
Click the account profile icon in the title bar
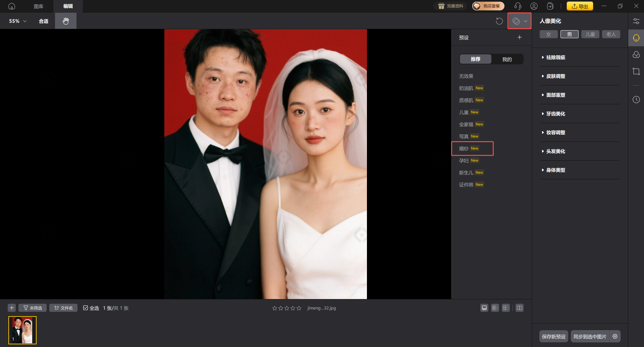pyautogui.click(x=534, y=6)
